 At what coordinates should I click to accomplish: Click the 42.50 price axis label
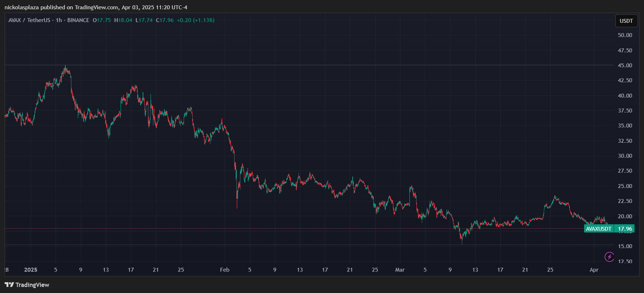pyautogui.click(x=625, y=80)
